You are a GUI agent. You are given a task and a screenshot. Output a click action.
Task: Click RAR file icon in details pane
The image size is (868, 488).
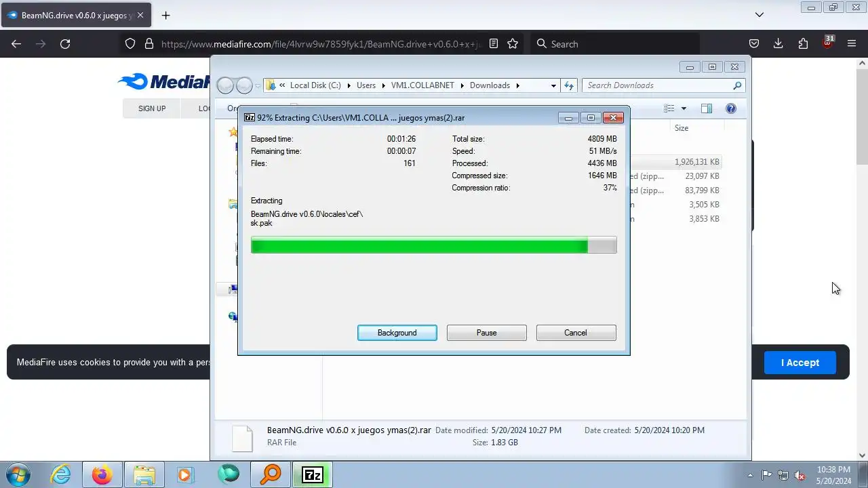tap(242, 438)
